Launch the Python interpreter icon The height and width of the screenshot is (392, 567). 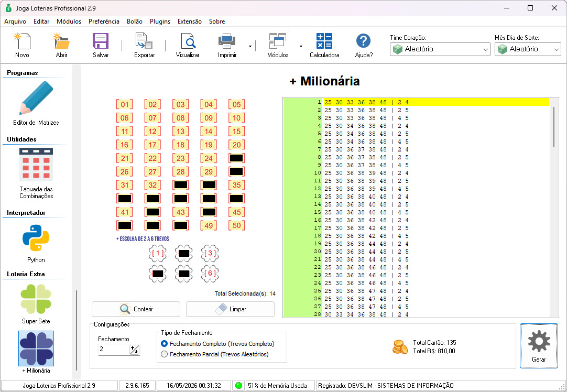36,238
